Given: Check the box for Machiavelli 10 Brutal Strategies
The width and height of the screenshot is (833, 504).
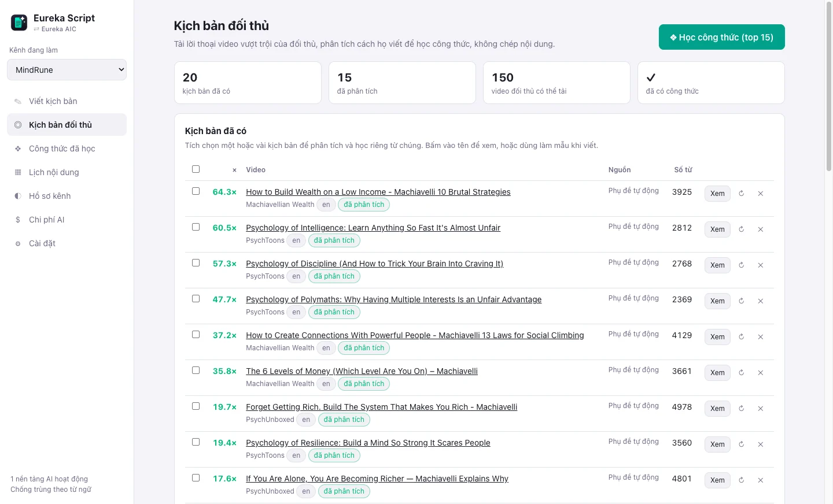Looking at the screenshot, I should click(196, 191).
